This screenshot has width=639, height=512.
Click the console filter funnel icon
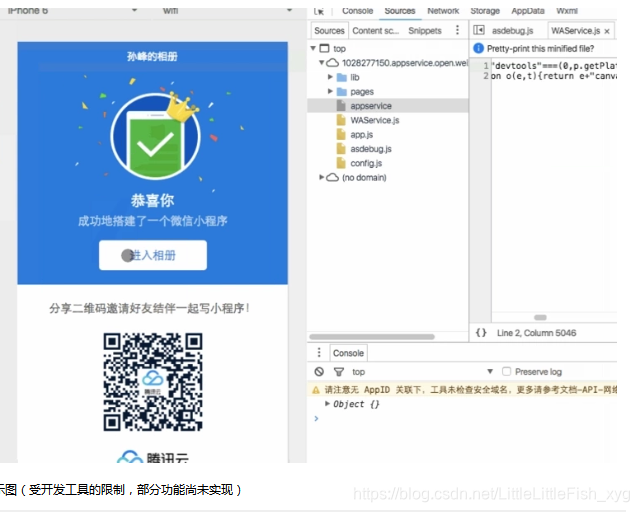(339, 372)
